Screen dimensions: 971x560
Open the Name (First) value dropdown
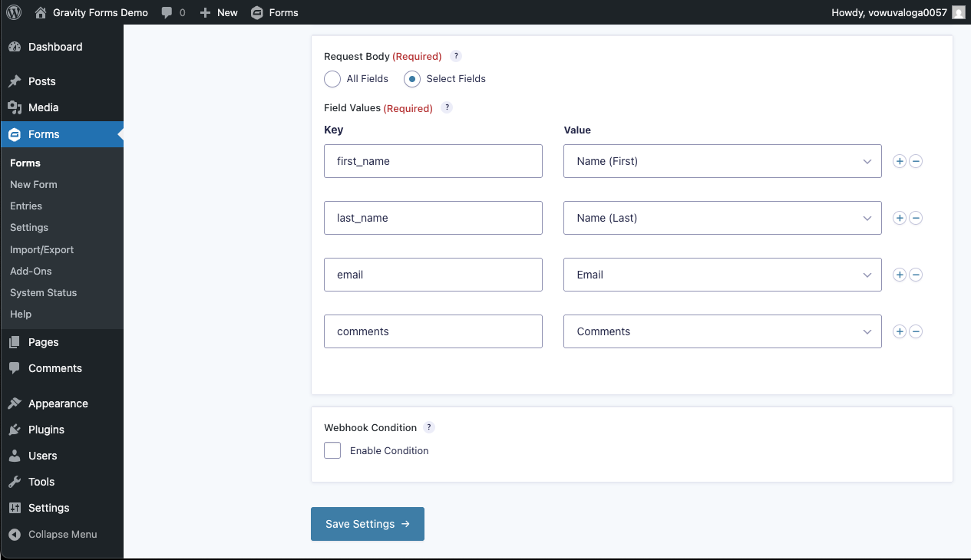[722, 161]
